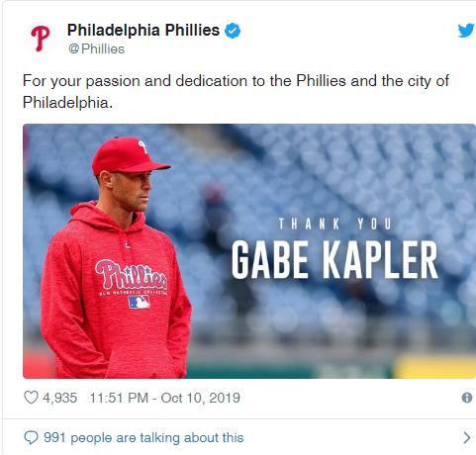Open the Thank You Gabe Kapler image

click(x=249, y=251)
